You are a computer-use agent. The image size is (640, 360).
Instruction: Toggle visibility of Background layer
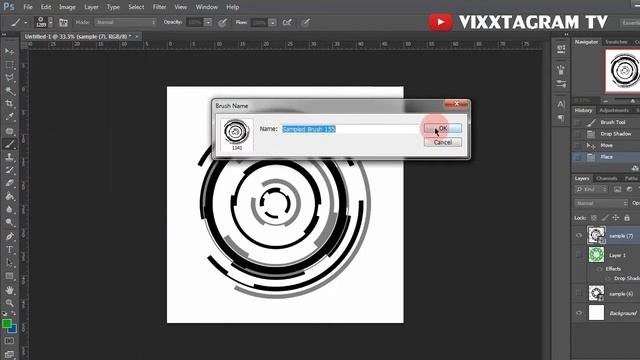579,313
